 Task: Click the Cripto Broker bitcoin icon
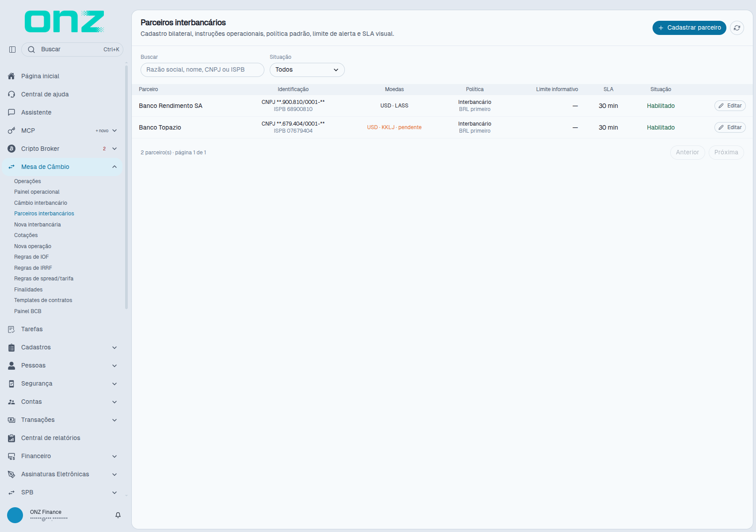[11, 149]
